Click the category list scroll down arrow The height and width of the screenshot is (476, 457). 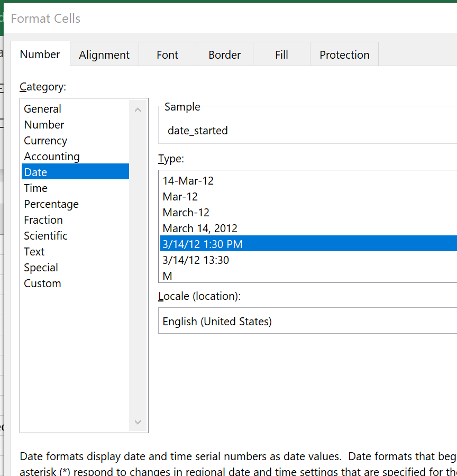(x=138, y=422)
